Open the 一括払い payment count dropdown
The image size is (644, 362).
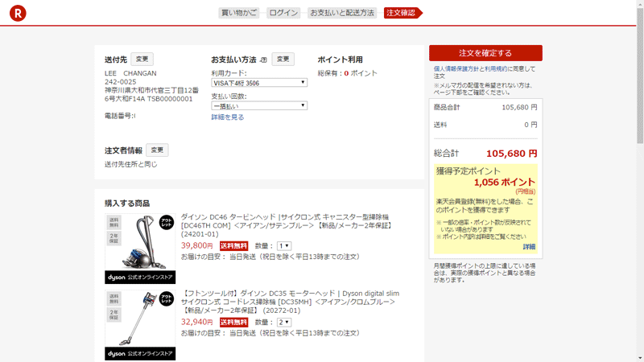tap(259, 106)
